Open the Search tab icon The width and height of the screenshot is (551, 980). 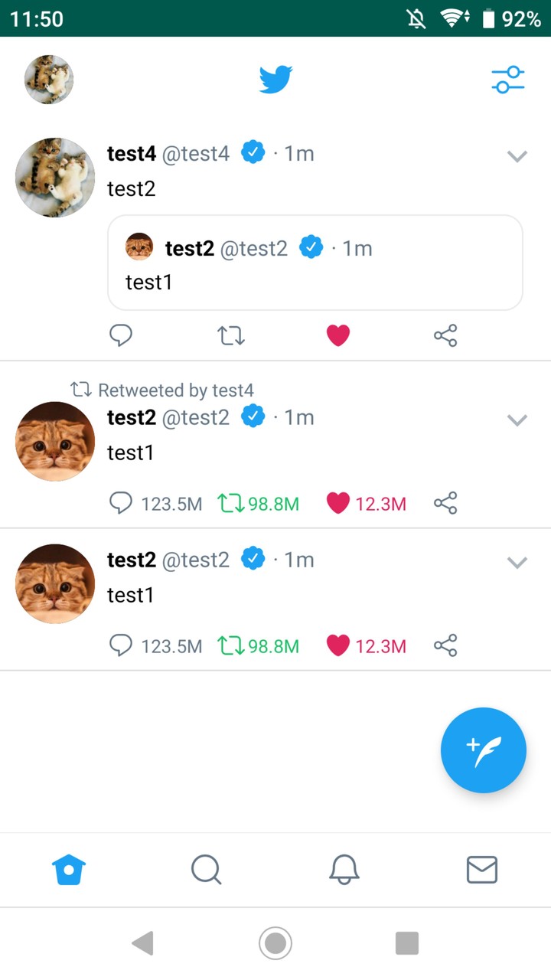206,869
